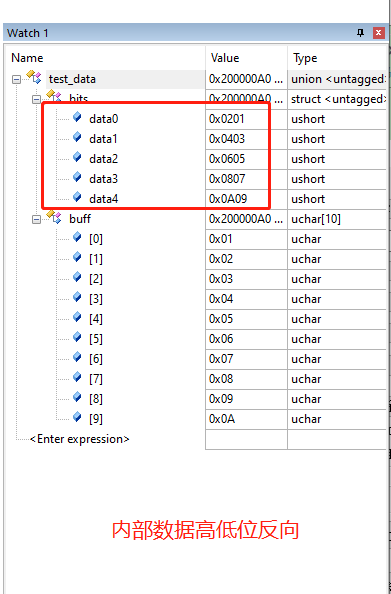Viewport: 391px width, 594px height.
Task: Select the data4 row name
Action: [x=104, y=199]
